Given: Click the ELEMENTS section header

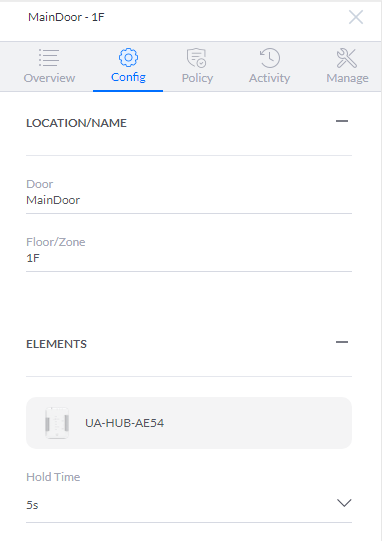Looking at the screenshot, I should pos(57,344).
